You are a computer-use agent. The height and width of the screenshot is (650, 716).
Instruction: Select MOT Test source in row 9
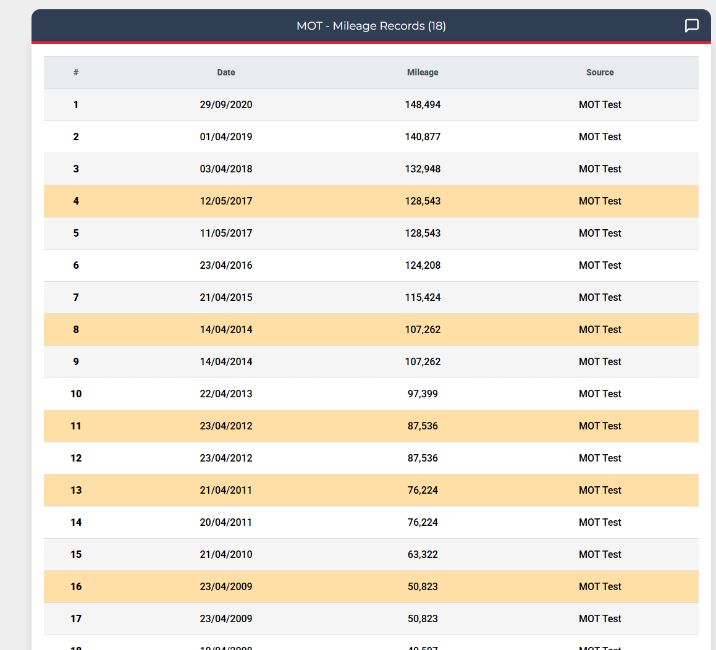(600, 361)
